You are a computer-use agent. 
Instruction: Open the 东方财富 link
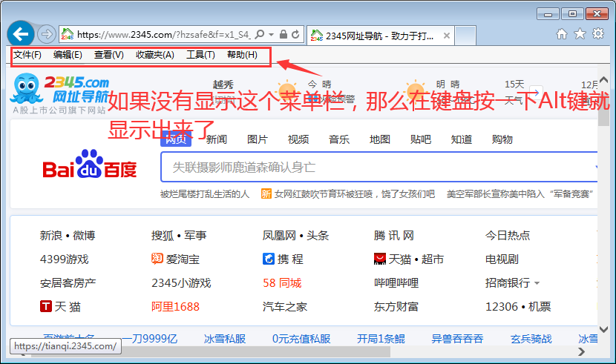[396, 307]
